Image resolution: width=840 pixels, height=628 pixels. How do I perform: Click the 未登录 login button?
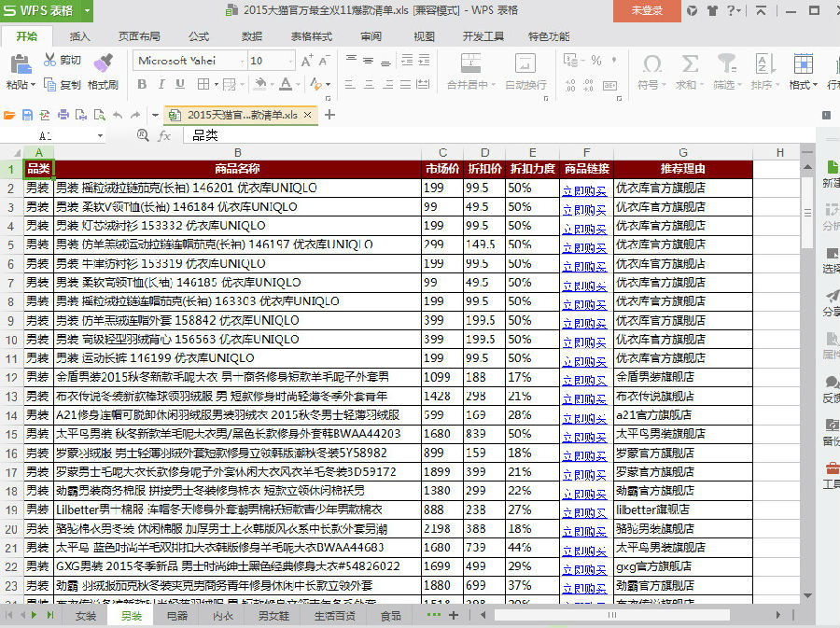[647, 10]
